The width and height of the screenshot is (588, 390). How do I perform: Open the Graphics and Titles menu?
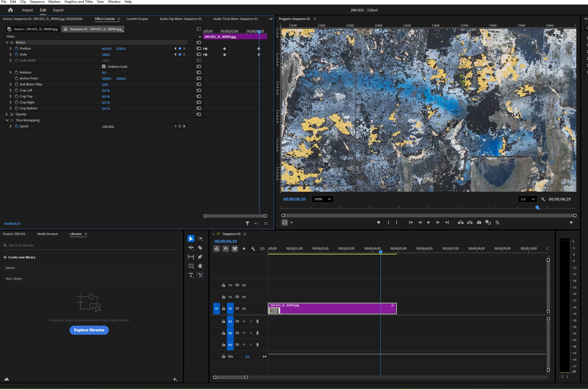pos(78,2)
